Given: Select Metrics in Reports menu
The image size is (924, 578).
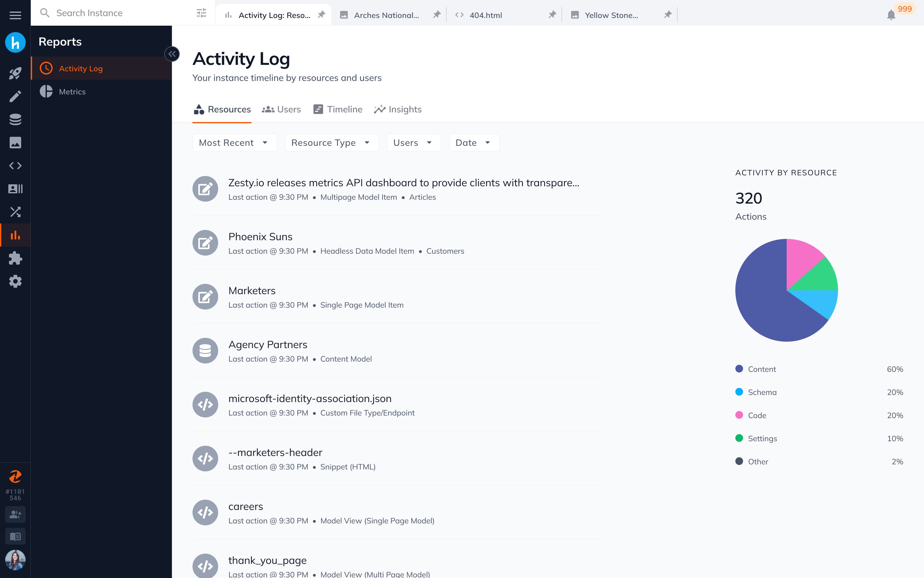Looking at the screenshot, I should coord(102,92).
